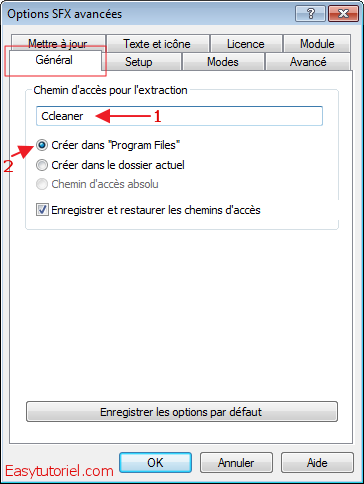Screen dimensions: 364x484
Task: Select Créer dans "Program Files" option
Action: [108, 145]
